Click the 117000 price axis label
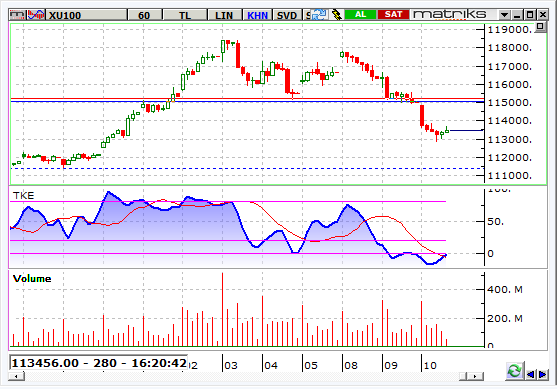 point(510,66)
